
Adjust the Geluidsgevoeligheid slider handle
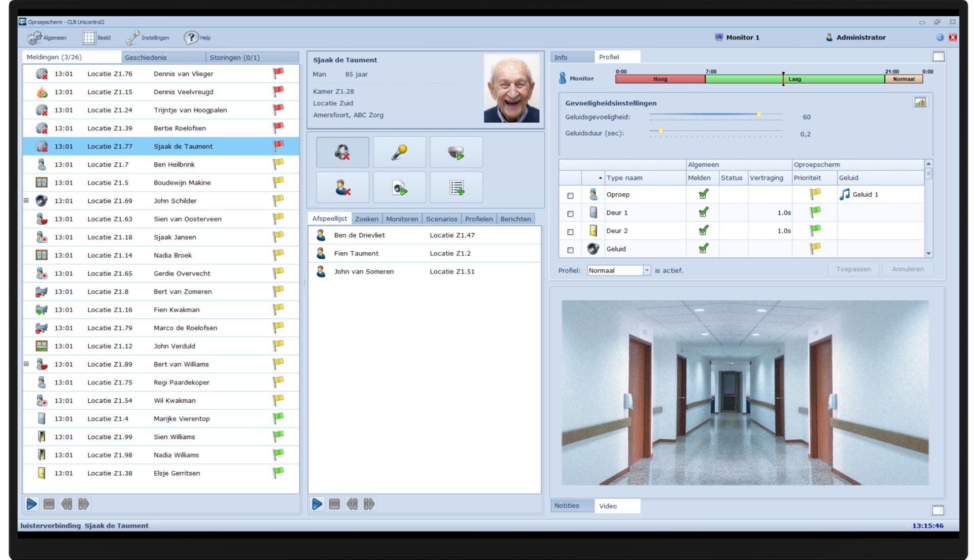click(x=759, y=115)
